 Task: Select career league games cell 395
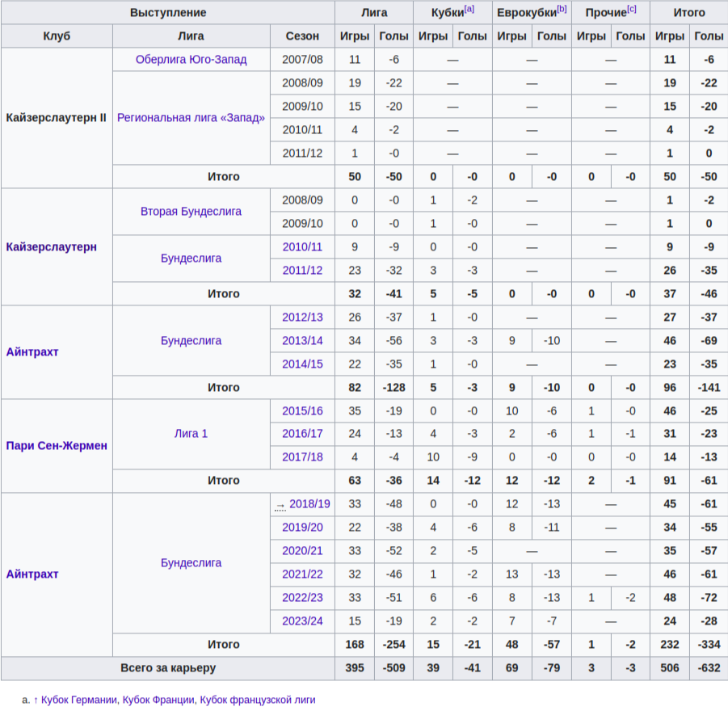pyautogui.click(x=355, y=668)
